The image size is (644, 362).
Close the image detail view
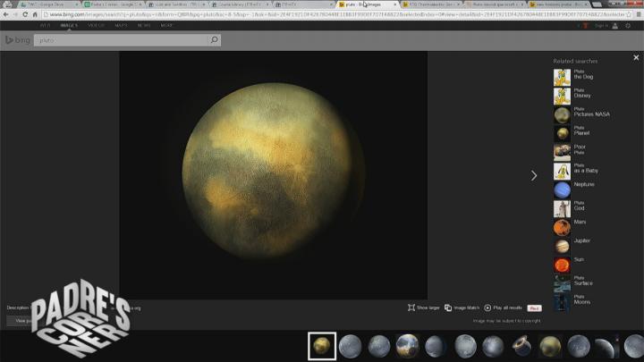pyautogui.click(x=636, y=58)
